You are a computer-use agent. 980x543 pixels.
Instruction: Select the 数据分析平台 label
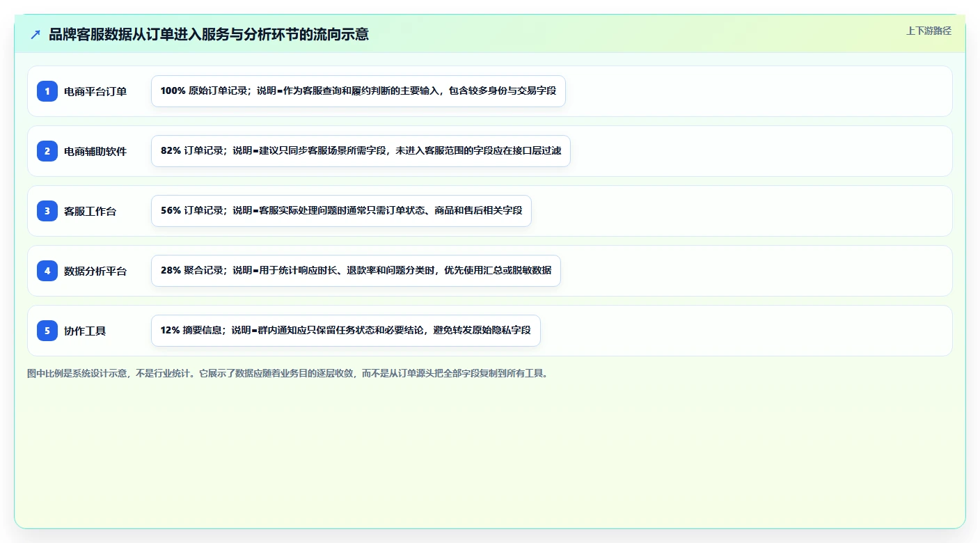point(95,271)
